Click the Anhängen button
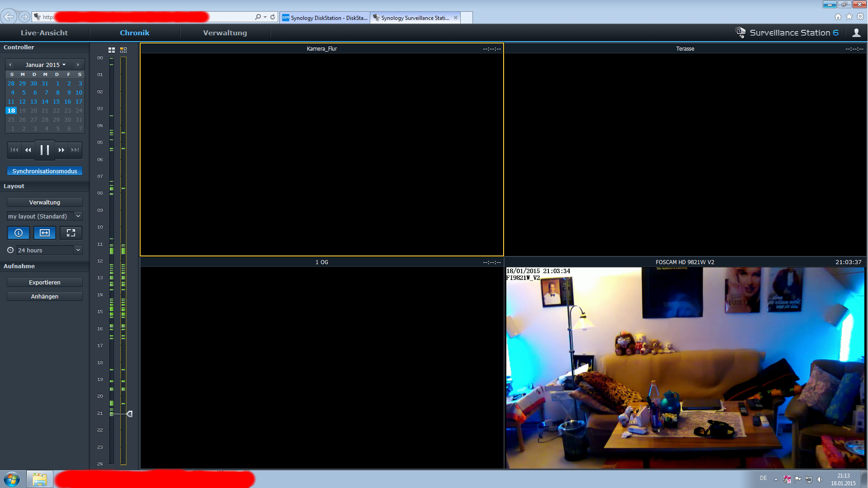 (x=45, y=296)
